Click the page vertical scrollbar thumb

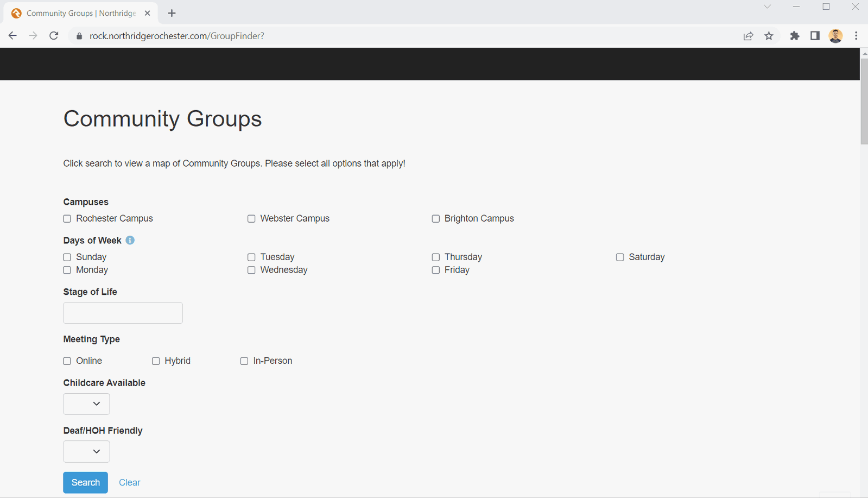point(864,101)
